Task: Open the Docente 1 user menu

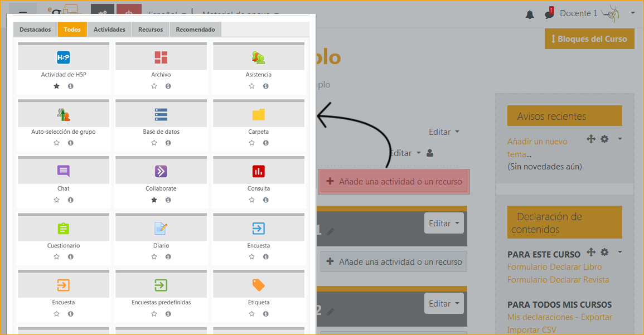Action: pos(597,13)
